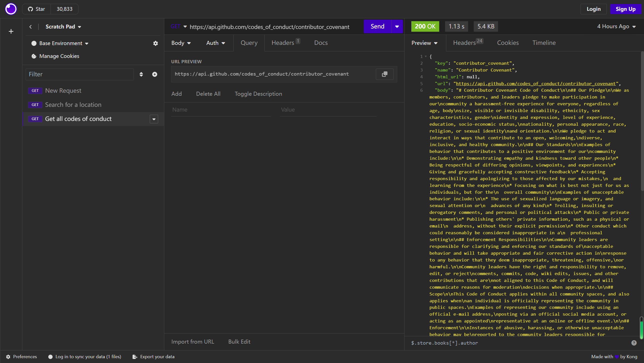Click the Send request button

pos(378,26)
